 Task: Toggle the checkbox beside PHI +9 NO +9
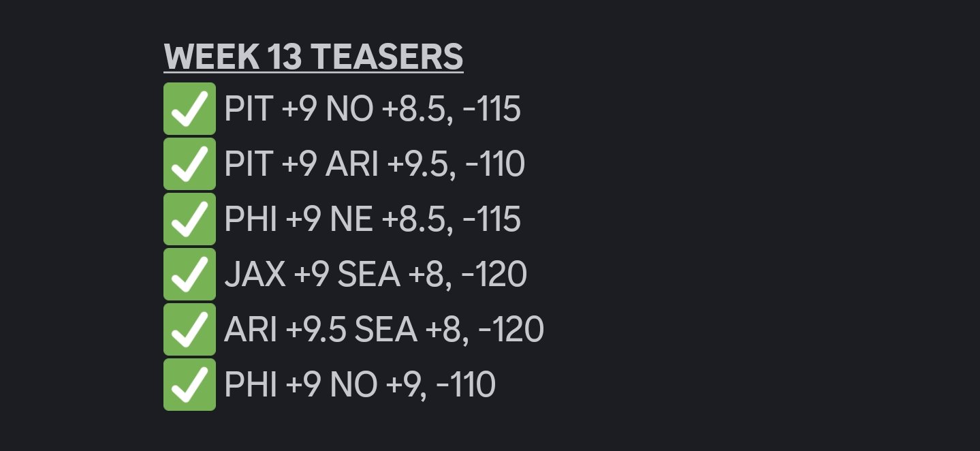pyautogui.click(x=189, y=385)
